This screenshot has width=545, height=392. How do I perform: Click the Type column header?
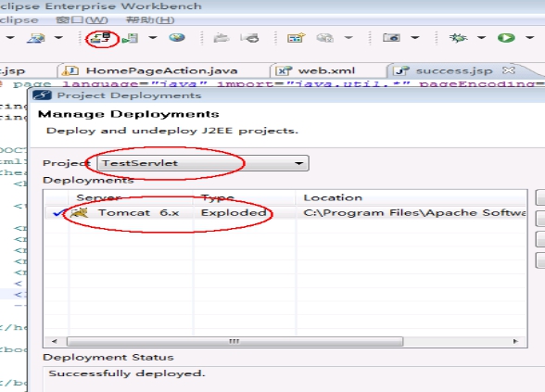(218, 197)
